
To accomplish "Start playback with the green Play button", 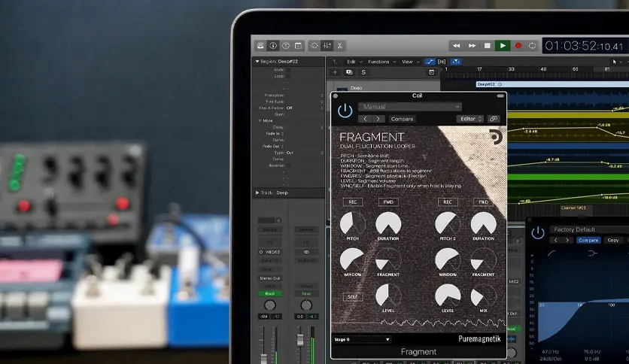I will tap(503, 46).
